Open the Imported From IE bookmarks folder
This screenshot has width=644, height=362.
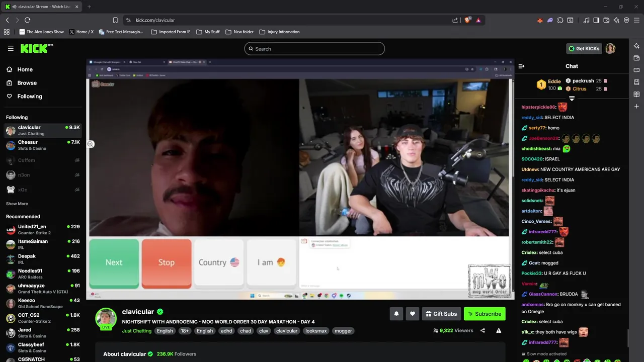[171, 32]
